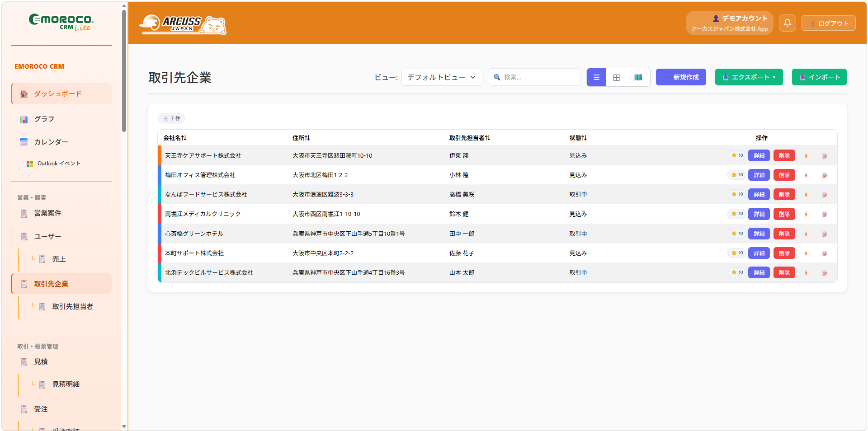Click the star score badge for 心斎橋グリーンホテル
Viewport: 868px width, 431px height.
[737, 234]
